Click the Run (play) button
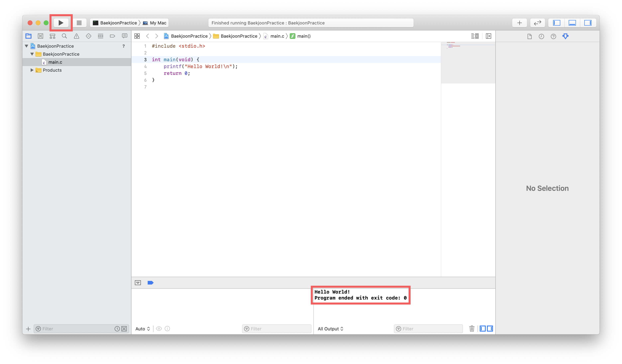622x364 pixels. click(61, 23)
